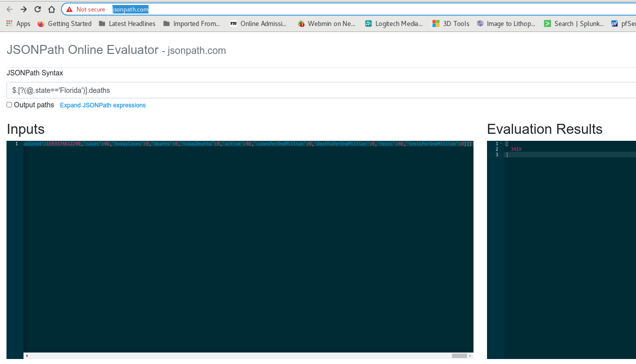636x364 pixels.
Task: Collapse the results array fold arrow
Action: (501, 144)
